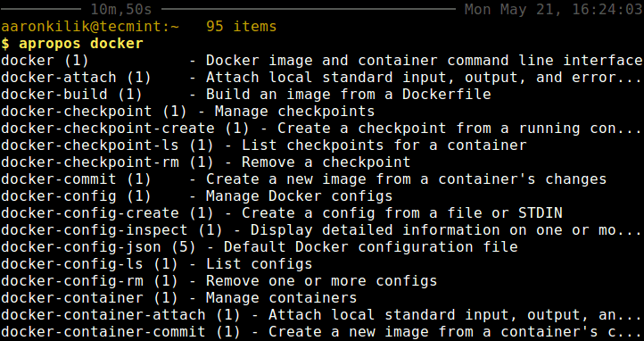Select 'docker-checkpoint-rm (1)' entry name
This screenshot has height=341, width=644.
point(108,162)
